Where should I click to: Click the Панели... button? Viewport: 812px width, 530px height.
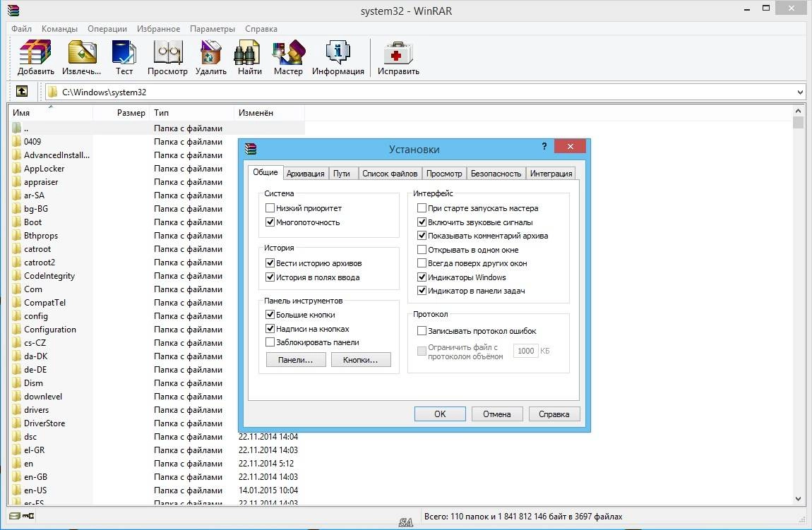(295, 360)
